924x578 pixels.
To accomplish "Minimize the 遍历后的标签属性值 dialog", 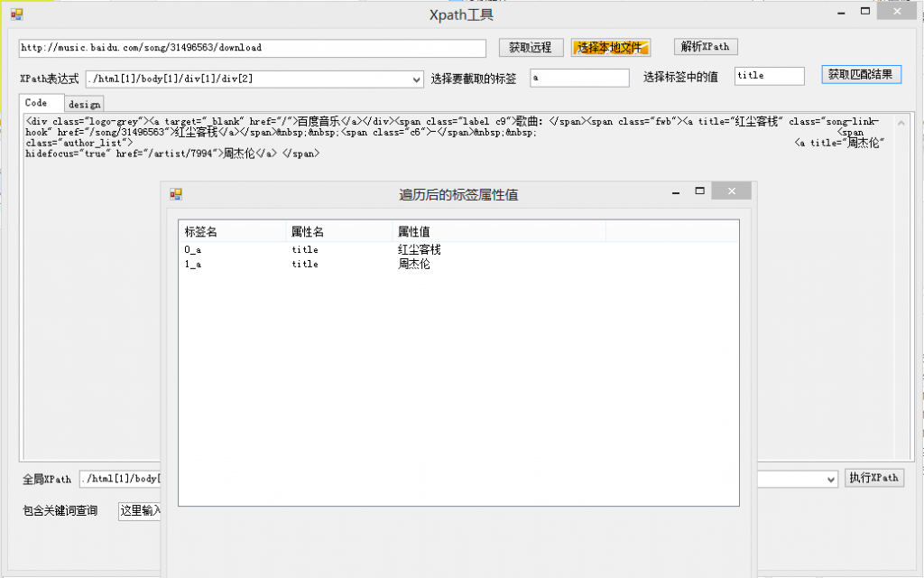I will (676, 192).
